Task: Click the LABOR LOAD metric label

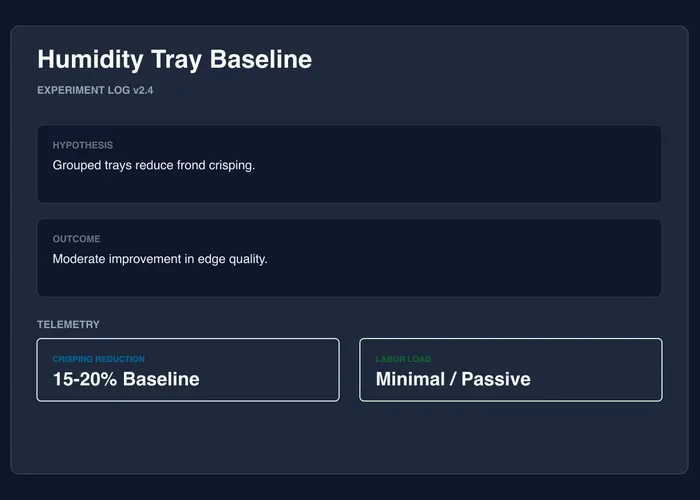Action: [x=403, y=359]
